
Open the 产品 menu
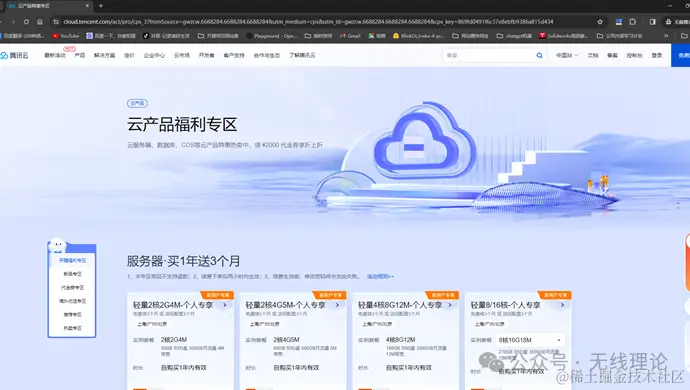80,55
